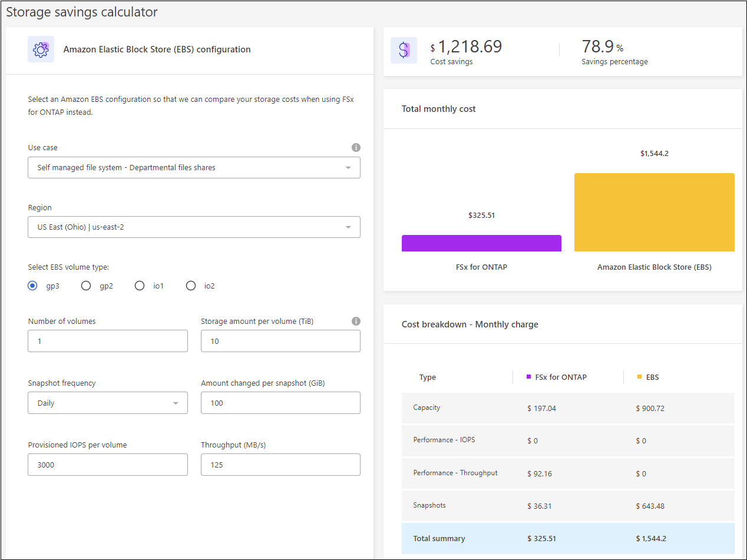
Task: Click the info icon beside Use case
Action: pyautogui.click(x=356, y=148)
